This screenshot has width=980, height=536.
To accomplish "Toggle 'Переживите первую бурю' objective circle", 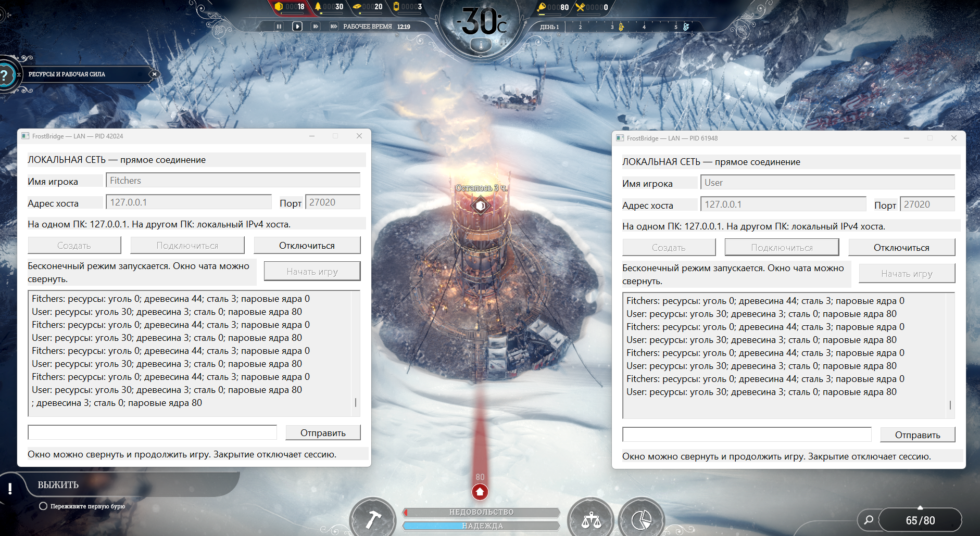I will tap(43, 506).
